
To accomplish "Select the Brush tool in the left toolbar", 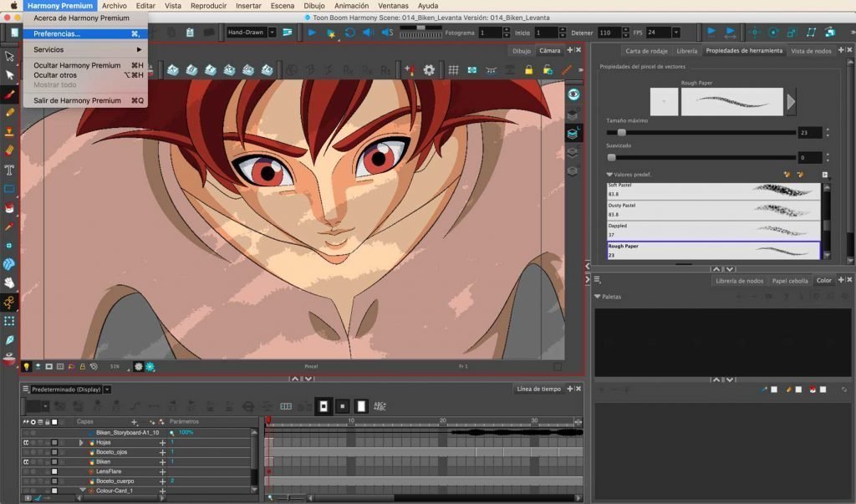I will tap(9, 94).
